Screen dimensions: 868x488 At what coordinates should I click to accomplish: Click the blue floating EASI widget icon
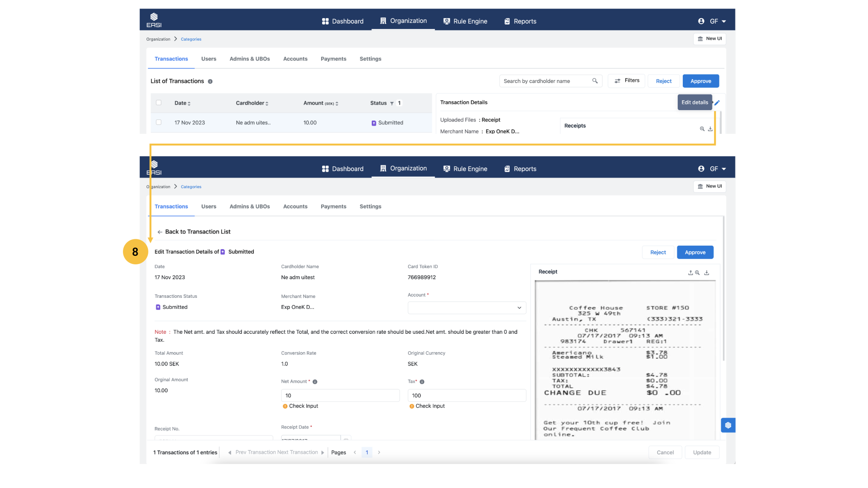click(728, 425)
